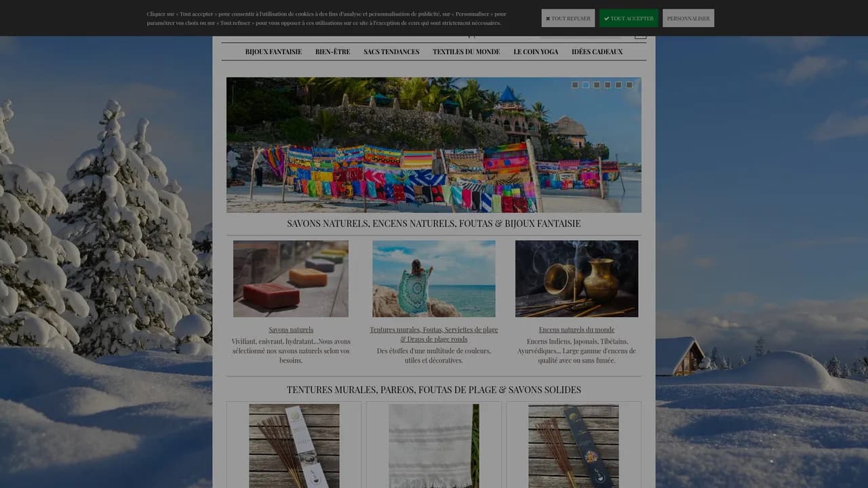Click the Savons Naturels, Encens Naturels heading
868x488 pixels.
[x=434, y=224]
